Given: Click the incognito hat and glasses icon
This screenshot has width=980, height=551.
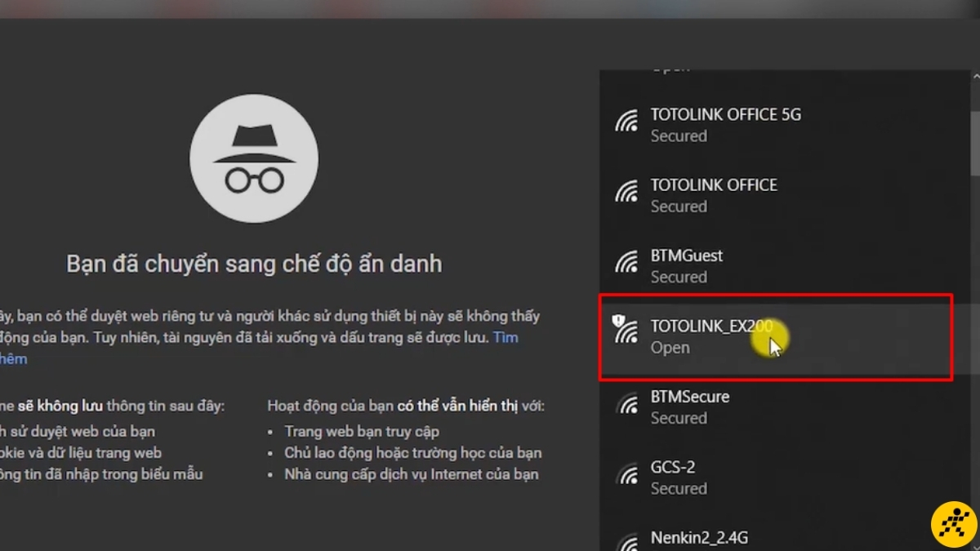Looking at the screenshot, I should [x=254, y=160].
